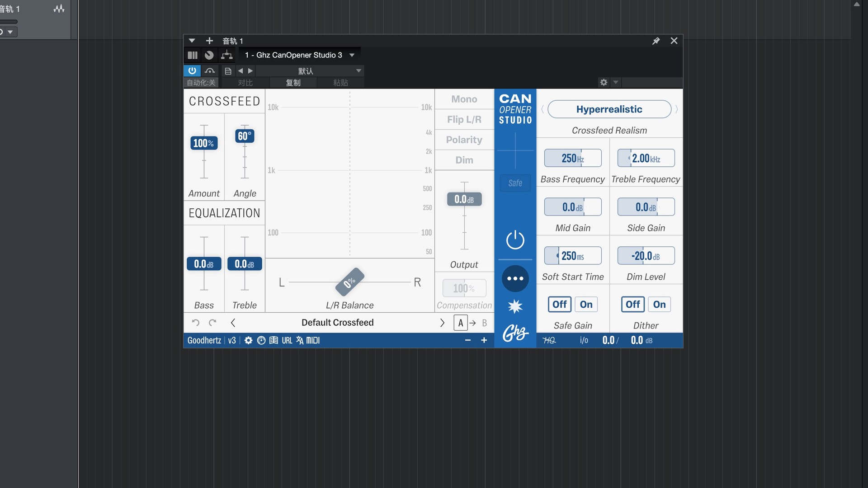Click the Flip L/R button
868x488 pixels.
click(464, 119)
